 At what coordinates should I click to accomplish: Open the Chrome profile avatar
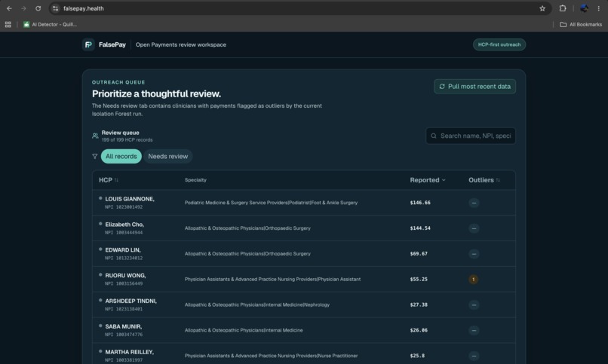[584, 8]
